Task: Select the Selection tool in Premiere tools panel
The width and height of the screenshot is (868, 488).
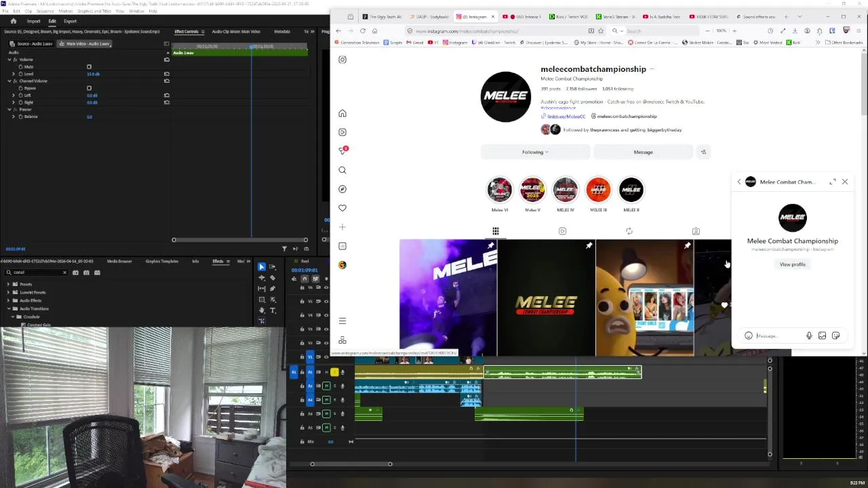Action: (x=262, y=267)
